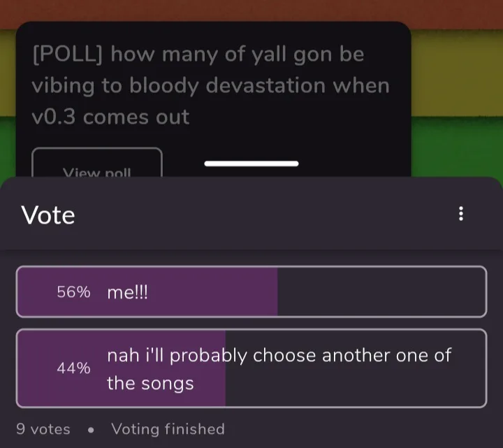
Task: Click the empty dark part of the "me!!!" bar
Action: click(381, 292)
